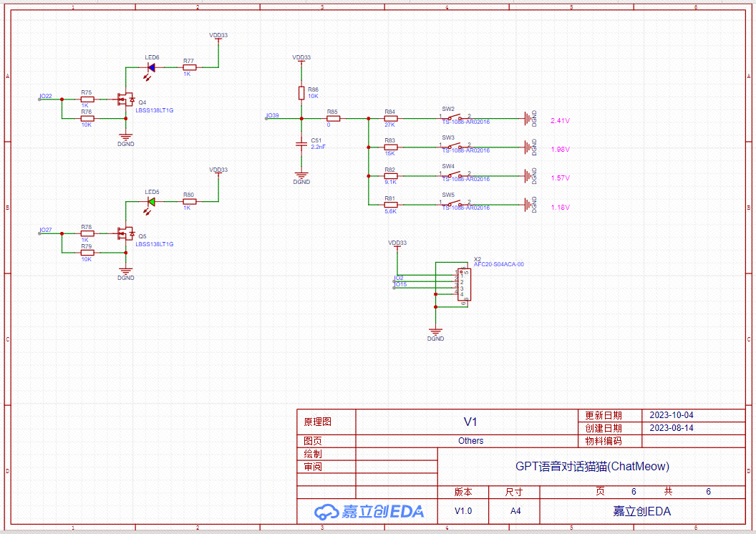Click the 1.18V magenta voltage annotation

pyautogui.click(x=560, y=208)
